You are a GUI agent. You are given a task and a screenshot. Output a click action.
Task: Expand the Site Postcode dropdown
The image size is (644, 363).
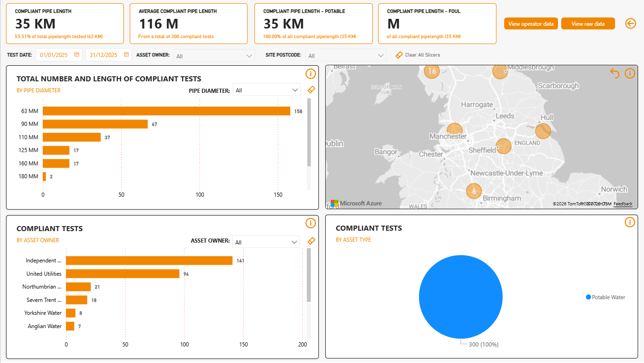point(381,56)
